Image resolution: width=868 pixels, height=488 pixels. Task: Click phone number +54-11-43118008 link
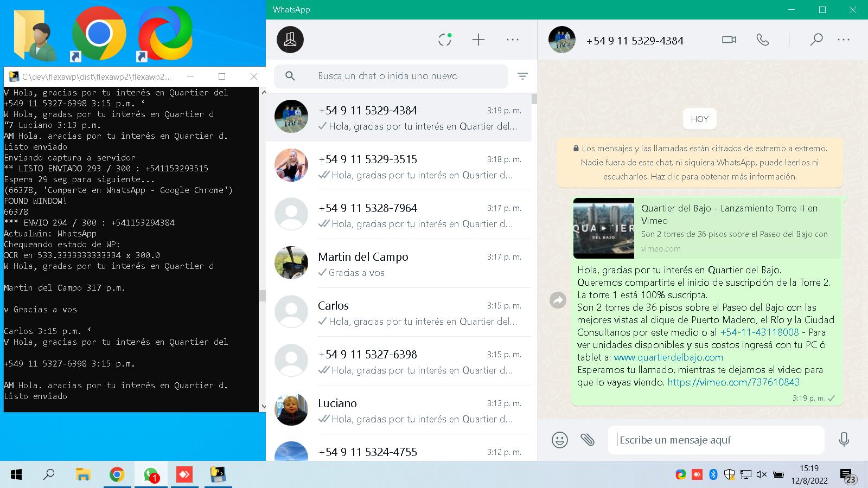(x=759, y=332)
